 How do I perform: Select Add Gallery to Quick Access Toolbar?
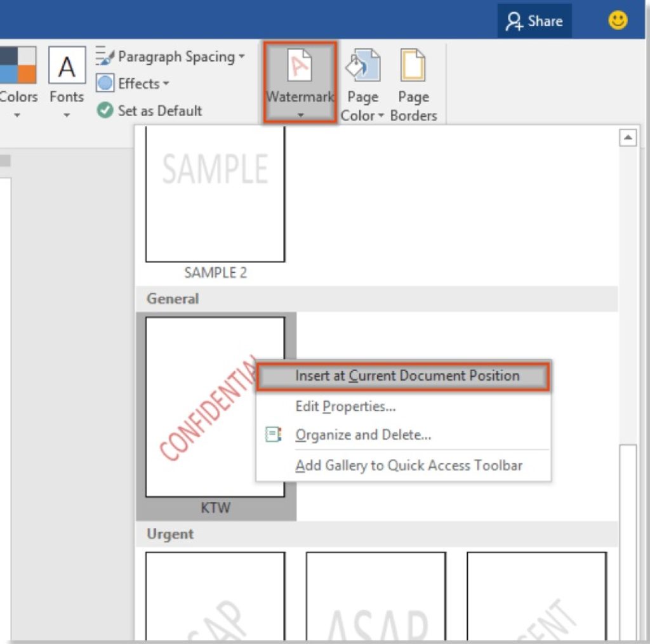pos(409,466)
